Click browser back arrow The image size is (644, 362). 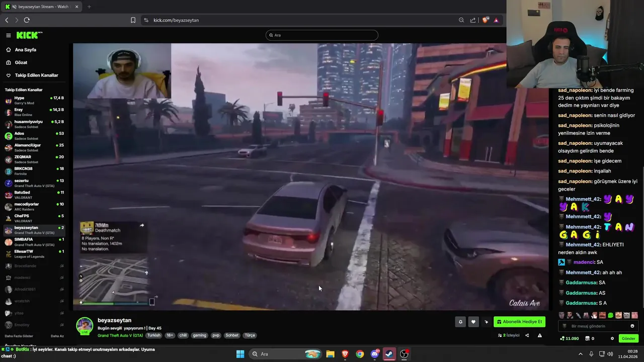tap(7, 20)
